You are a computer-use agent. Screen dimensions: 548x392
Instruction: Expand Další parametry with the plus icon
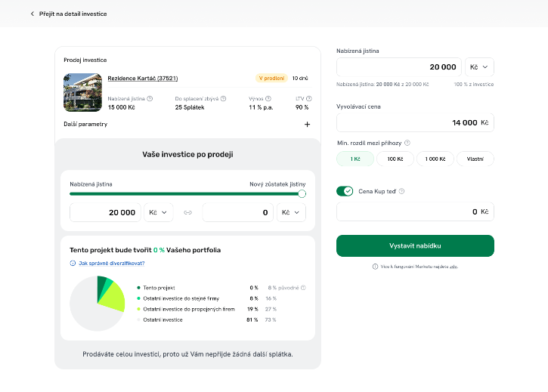307,125
